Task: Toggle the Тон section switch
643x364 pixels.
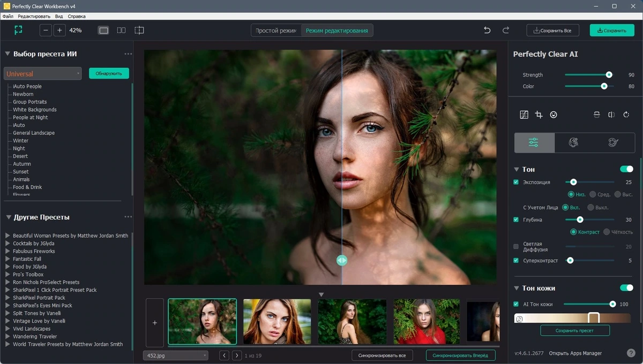Action: click(x=626, y=169)
